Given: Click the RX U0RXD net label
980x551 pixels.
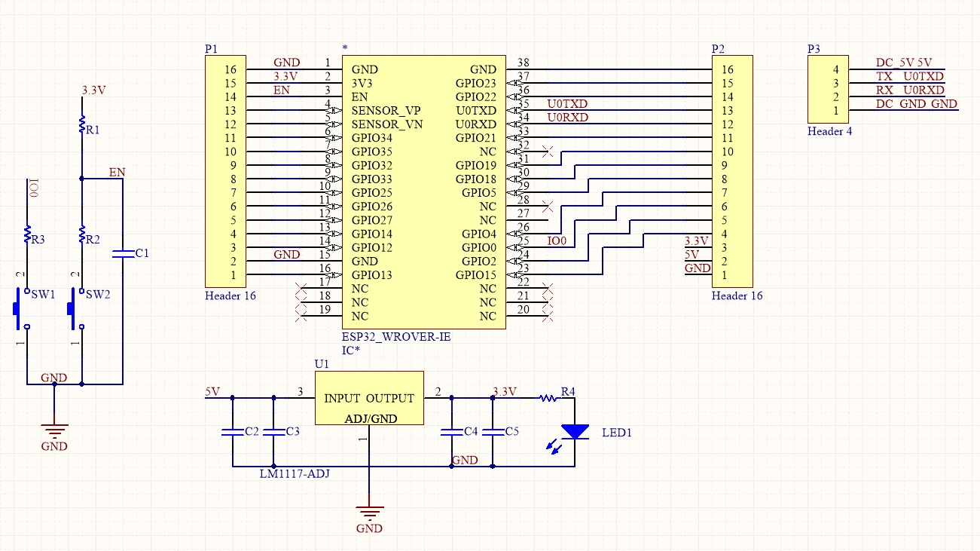Looking at the screenshot, I should pos(910,90).
